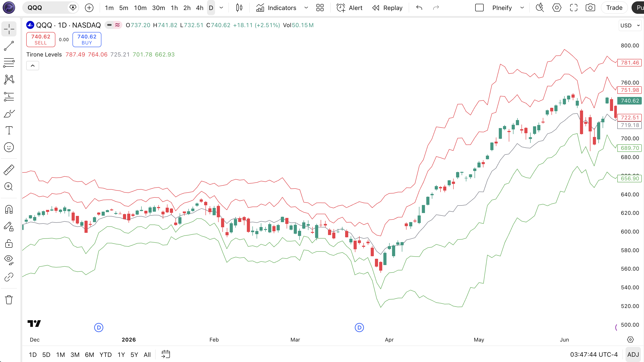Open price scale settings gear icon
This screenshot has height=362, width=644.
tap(630, 340)
